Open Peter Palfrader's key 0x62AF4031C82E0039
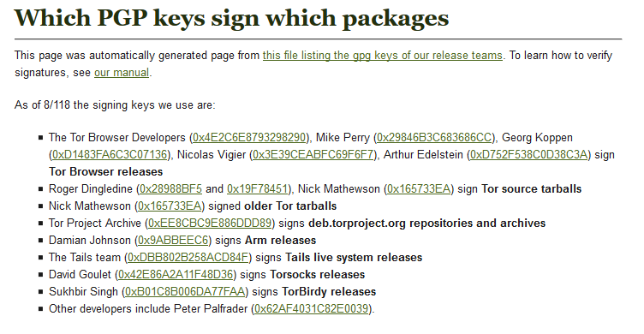The height and width of the screenshot is (334, 644). point(312,309)
